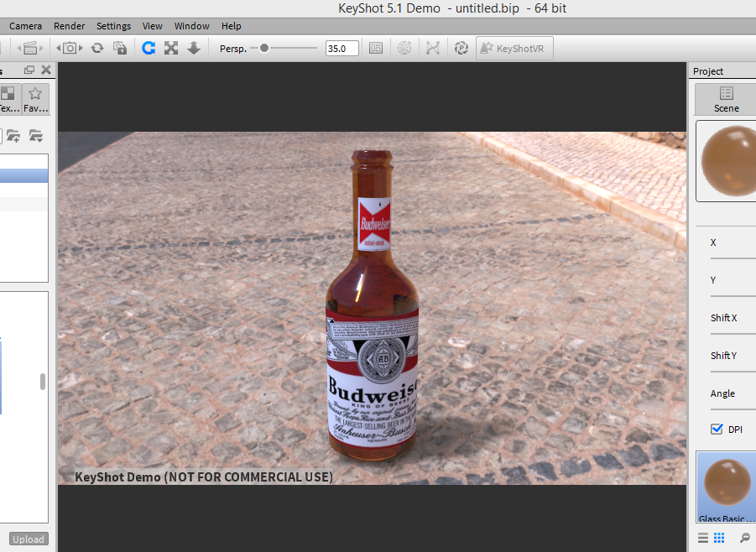756x552 pixels.
Task: Open the Camera menu
Action: [25, 26]
